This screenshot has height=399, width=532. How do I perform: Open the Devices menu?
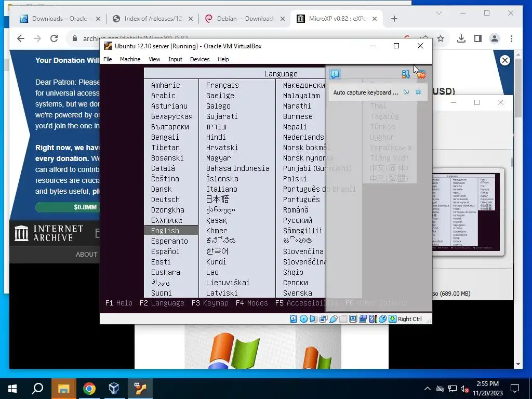(x=200, y=59)
